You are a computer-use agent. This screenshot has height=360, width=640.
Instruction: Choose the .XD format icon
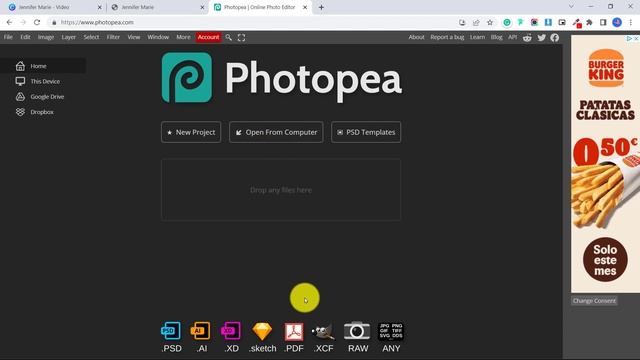click(x=231, y=331)
